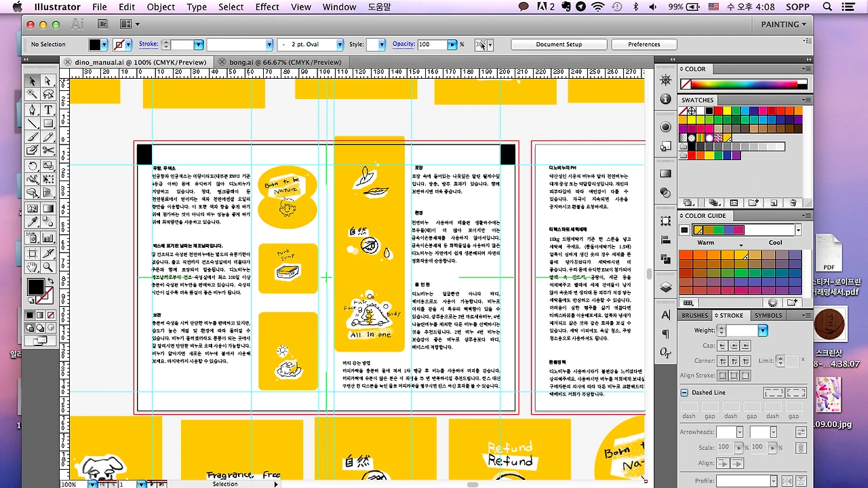This screenshot has width=868, height=488.
Task: Pick the Rectangle tool
Action: click(x=48, y=124)
